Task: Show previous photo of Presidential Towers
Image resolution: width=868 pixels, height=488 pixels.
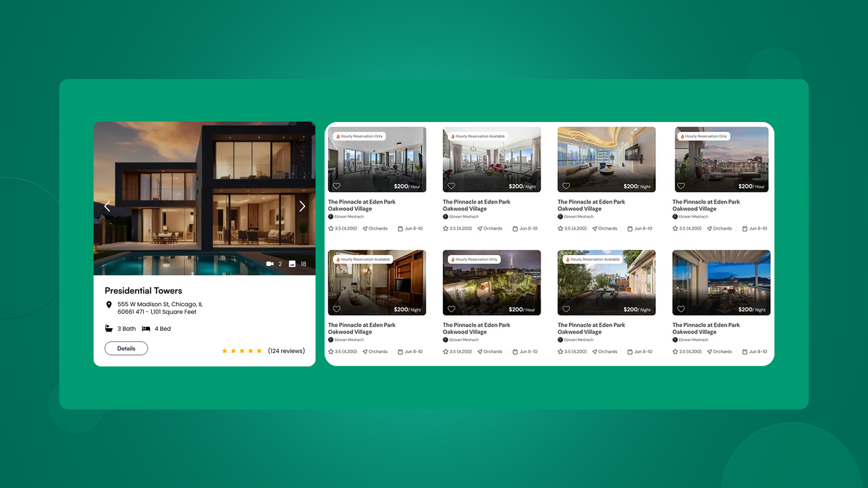Action: pyautogui.click(x=107, y=206)
